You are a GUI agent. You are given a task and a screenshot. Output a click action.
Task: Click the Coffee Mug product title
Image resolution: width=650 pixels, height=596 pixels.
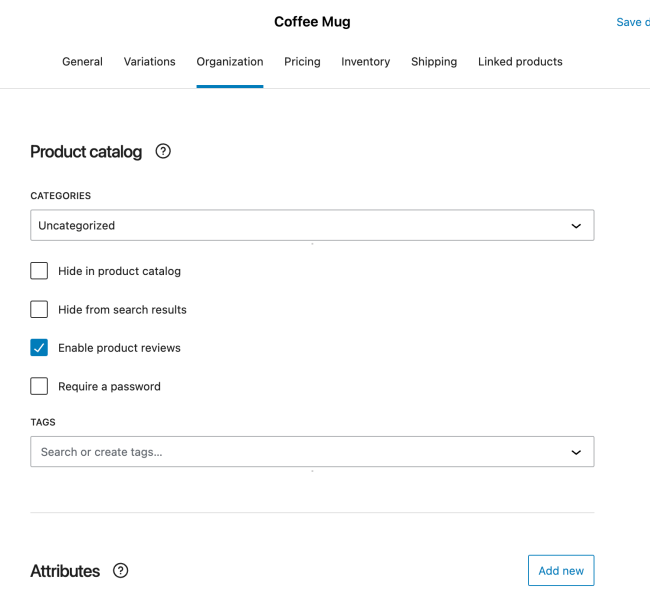coord(312,22)
